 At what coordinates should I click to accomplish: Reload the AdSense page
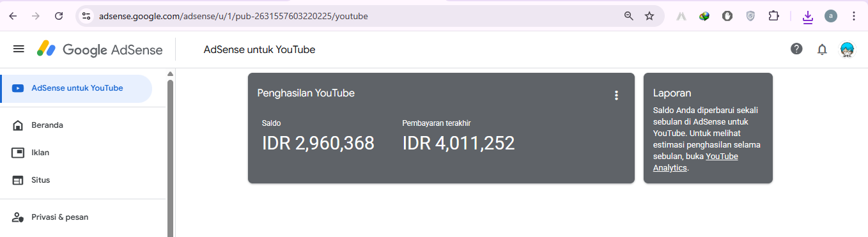[x=59, y=16]
